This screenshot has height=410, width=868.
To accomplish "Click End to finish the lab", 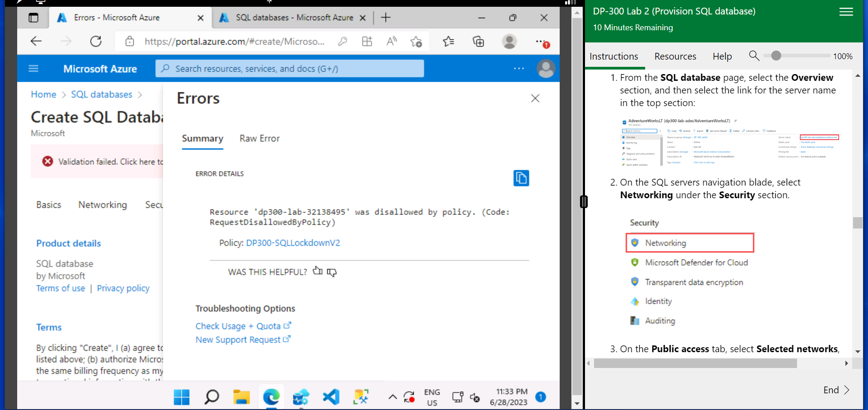I will (836, 390).
